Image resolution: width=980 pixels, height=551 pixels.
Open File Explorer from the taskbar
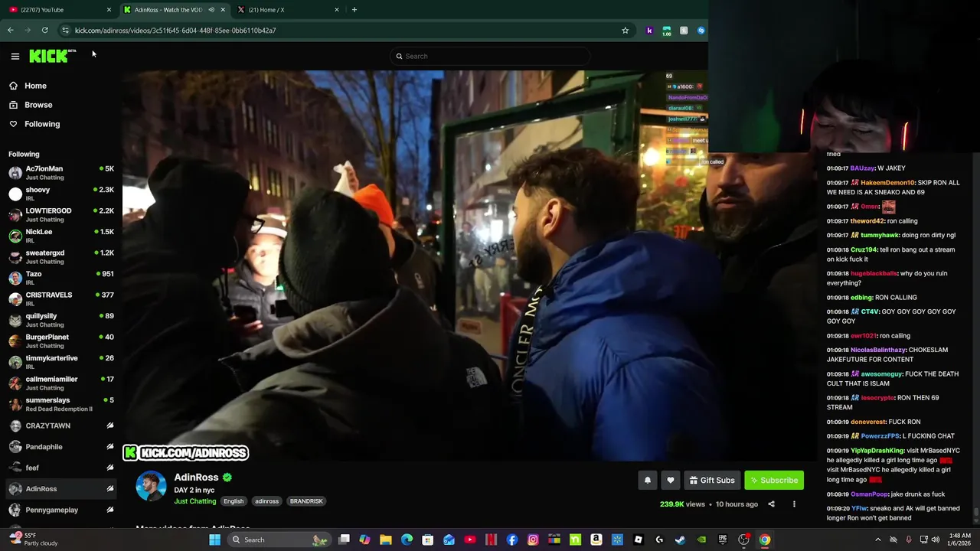[386, 540]
